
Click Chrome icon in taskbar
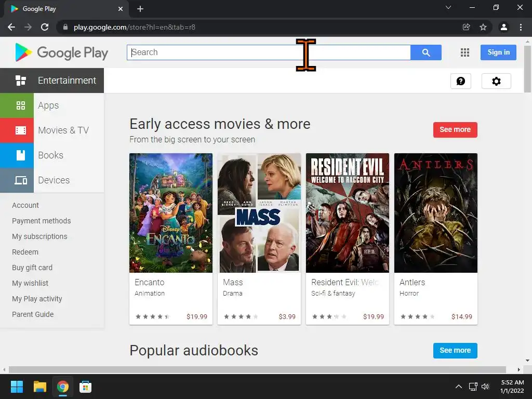[x=63, y=387]
